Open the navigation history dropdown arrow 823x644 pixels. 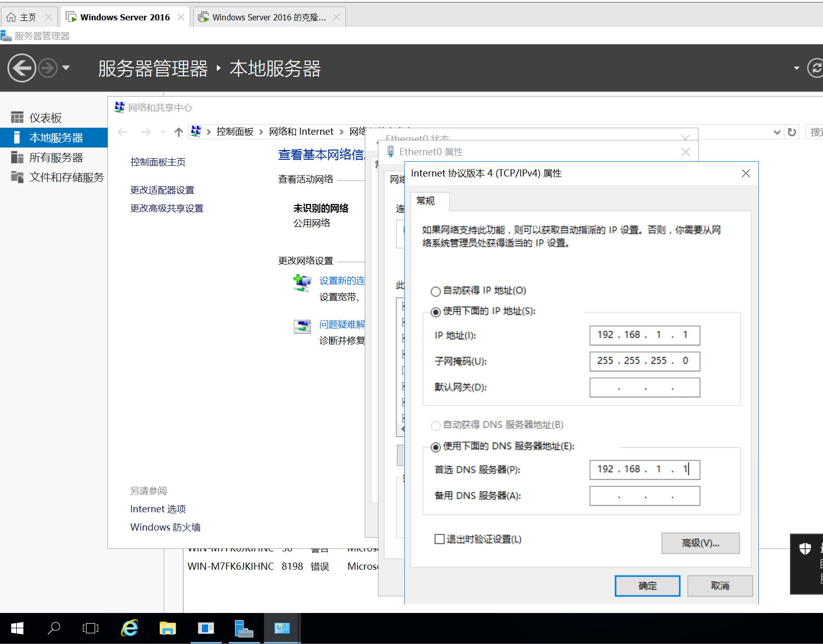[66, 68]
